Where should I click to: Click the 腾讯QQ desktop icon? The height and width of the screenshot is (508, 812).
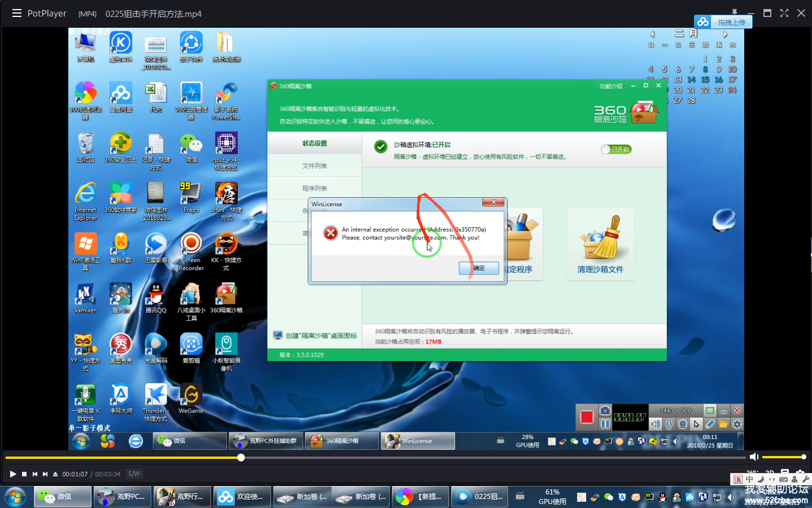(156, 298)
